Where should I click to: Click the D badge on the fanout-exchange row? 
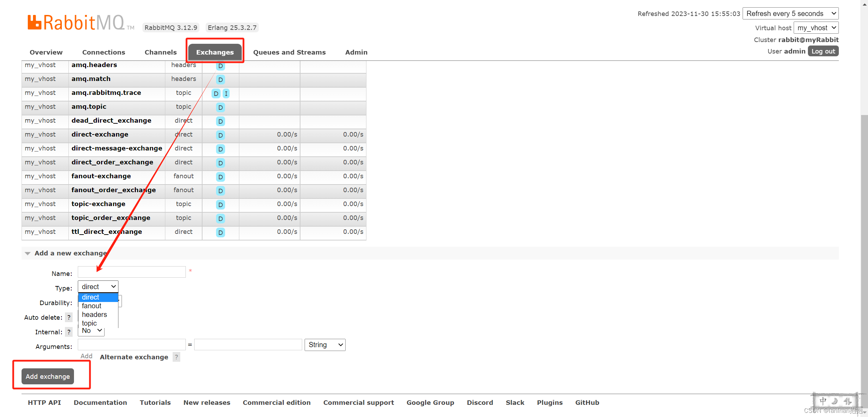click(x=221, y=177)
